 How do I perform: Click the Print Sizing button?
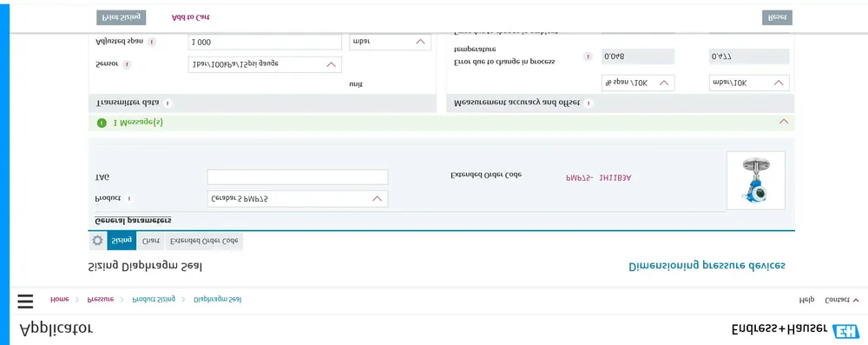coord(122,17)
